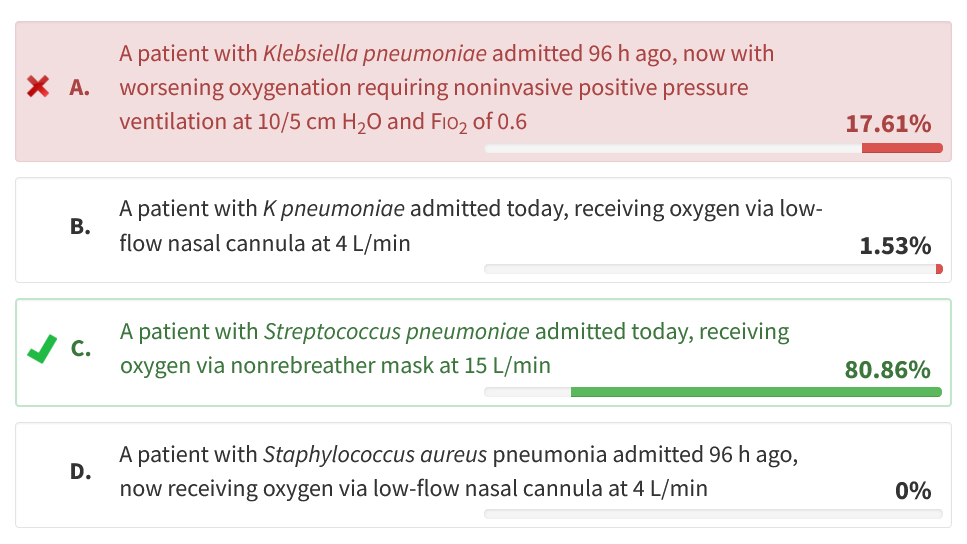Image resolution: width=967 pixels, height=544 pixels.
Task: Click the letter C option label
Action: point(80,349)
